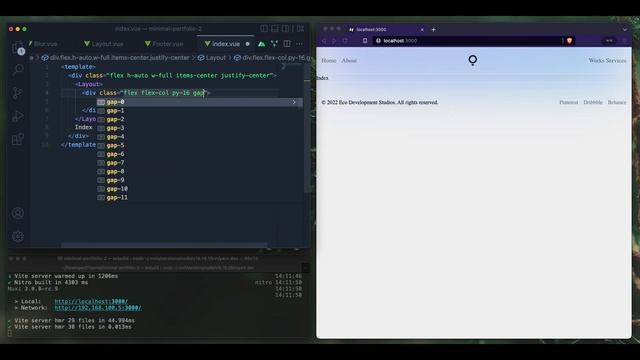The height and width of the screenshot is (360, 640).
Task: Click the Works link on the webpage
Action: [596, 60]
